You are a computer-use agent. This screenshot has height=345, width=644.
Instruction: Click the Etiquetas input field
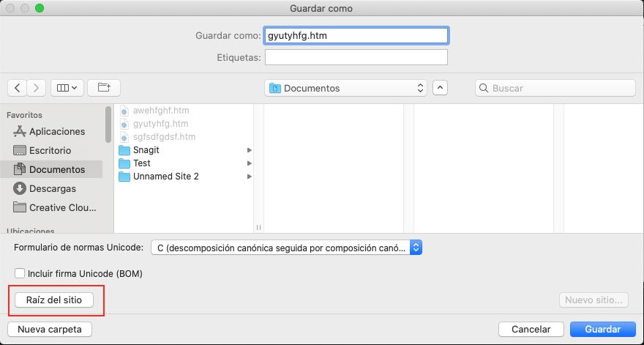[356, 57]
